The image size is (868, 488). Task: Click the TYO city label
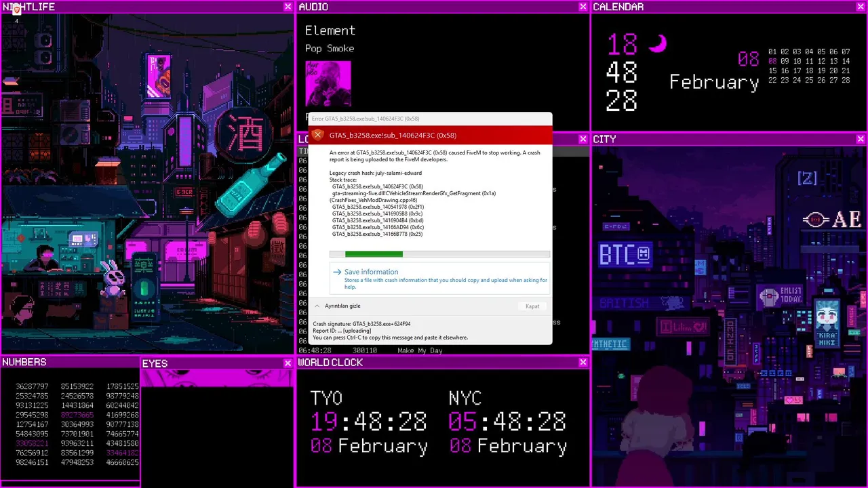[326, 398]
